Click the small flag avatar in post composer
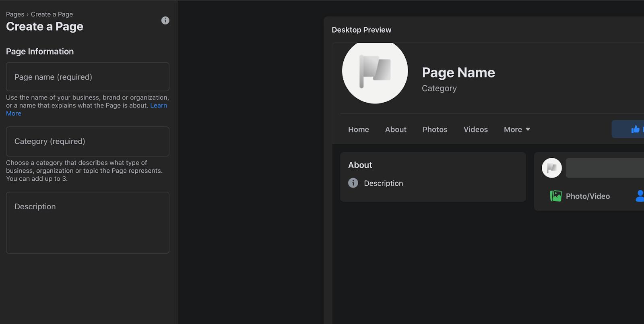644x324 pixels. 552,168
